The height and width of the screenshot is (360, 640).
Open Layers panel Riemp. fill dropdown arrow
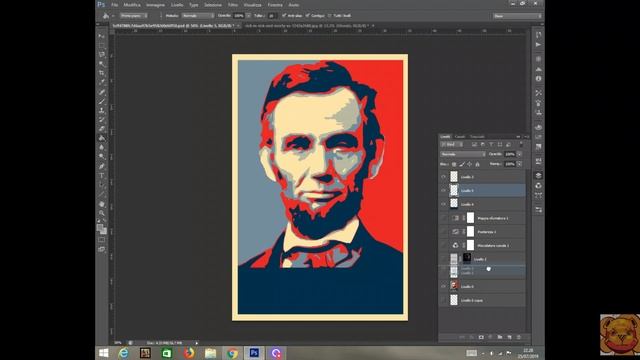[x=519, y=164]
